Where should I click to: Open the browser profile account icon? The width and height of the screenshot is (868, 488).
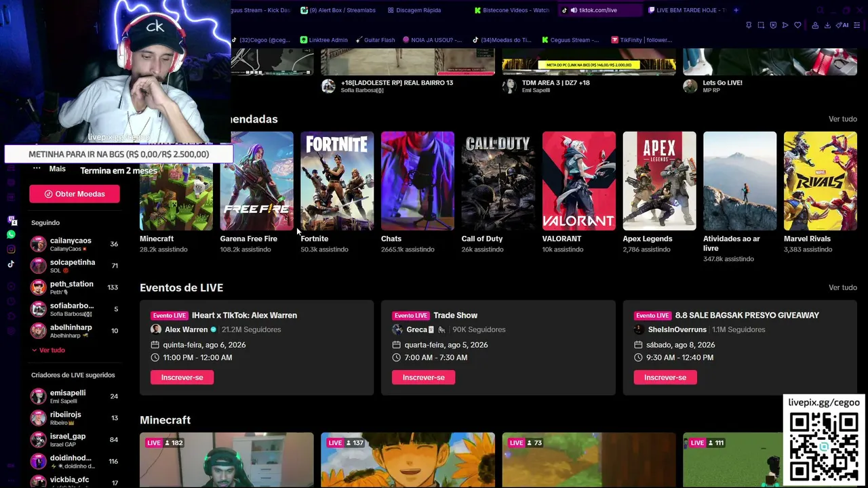pyautogui.click(x=816, y=25)
